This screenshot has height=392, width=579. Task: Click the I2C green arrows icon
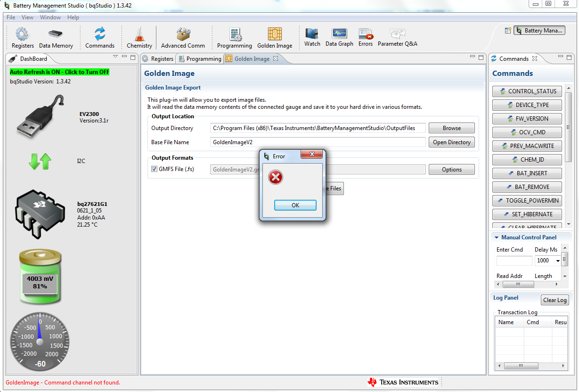pyautogui.click(x=40, y=162)
